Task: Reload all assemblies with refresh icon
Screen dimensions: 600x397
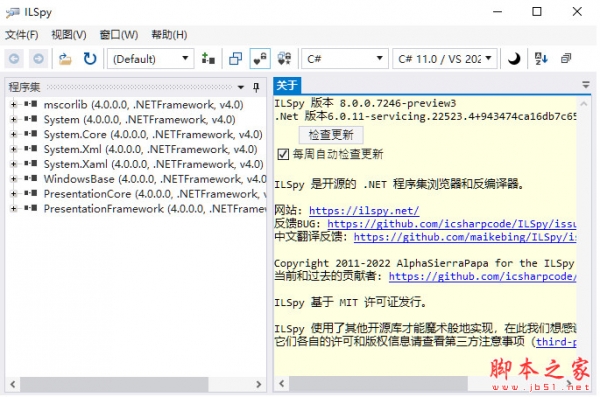Action: coord(90,59)
